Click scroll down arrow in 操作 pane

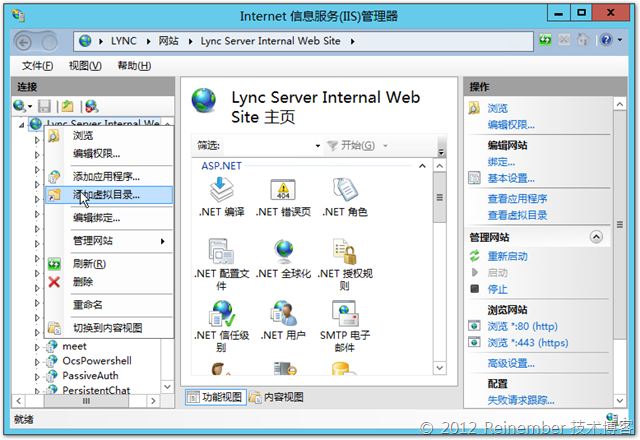pyautogui.click(x=620, y=400)
